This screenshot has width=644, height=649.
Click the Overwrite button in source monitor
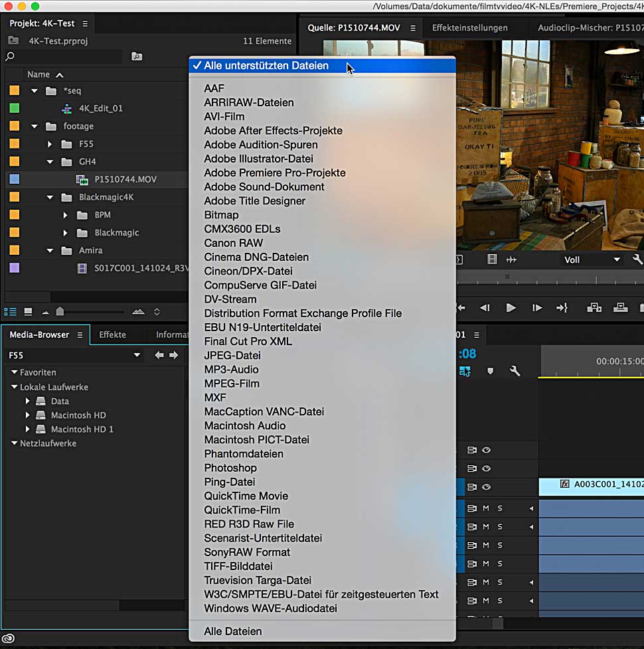[x=621, y=307]
